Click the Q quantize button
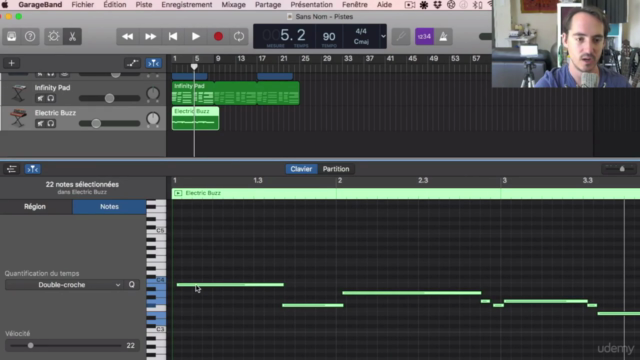This screenshot has height=360, width=640. 131,285
